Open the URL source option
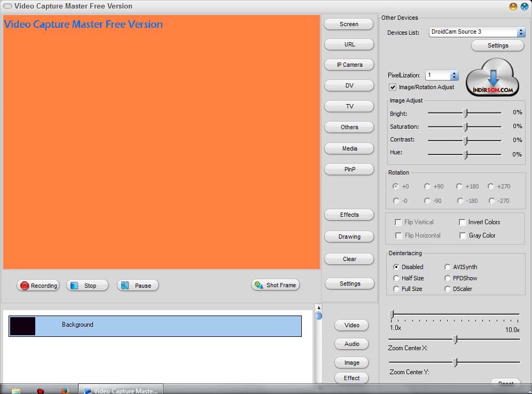Image resolution: width=532 pixels, height=394 pixels. pos(349,44)
